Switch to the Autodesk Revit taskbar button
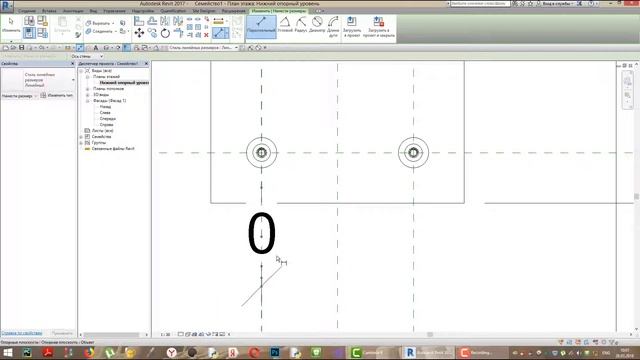The width and height of the screenshot is (640, 360). click(x=428, y=352)
